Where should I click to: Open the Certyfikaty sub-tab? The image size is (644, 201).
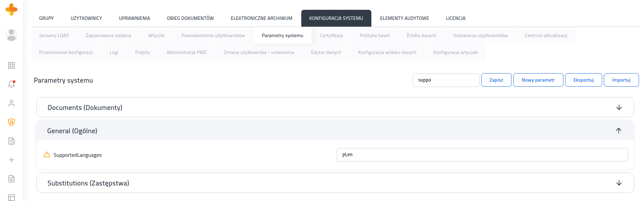click(332, 35)
